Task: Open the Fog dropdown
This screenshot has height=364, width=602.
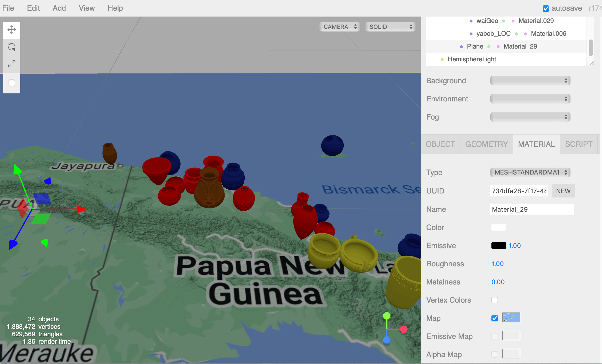Action: [x=530, y=117]
